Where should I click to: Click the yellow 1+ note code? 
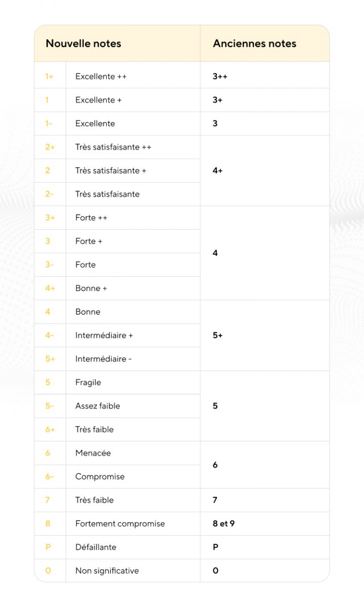[50, 76]
